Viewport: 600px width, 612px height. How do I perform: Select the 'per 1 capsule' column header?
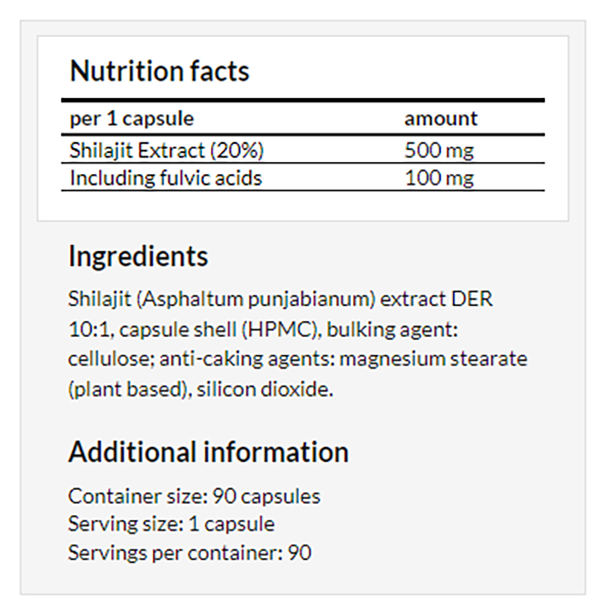[132, 119]
